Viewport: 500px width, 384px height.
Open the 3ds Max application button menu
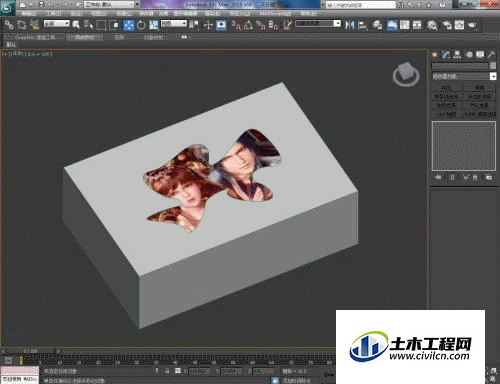pyautogui.click(x=7, y=7)
